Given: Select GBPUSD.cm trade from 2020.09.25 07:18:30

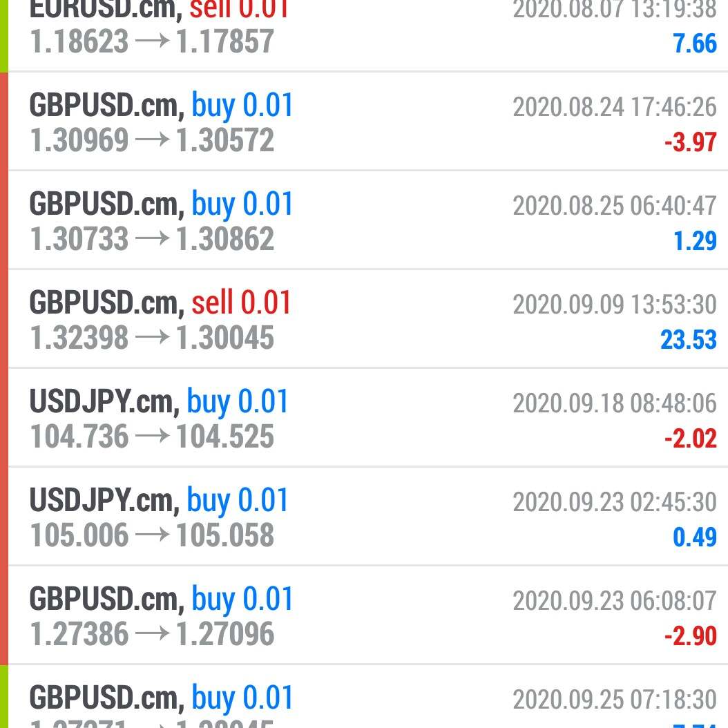Looking at the screenshot, I should [367, 697].
